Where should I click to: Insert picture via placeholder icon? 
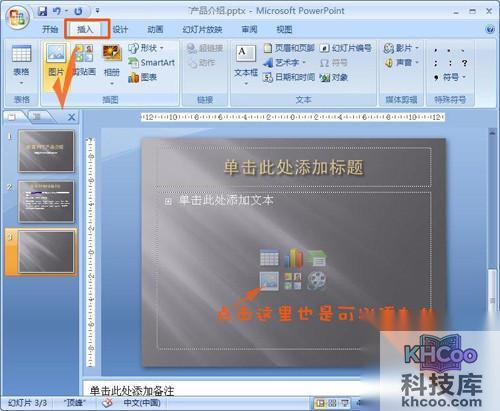(269, 281)
